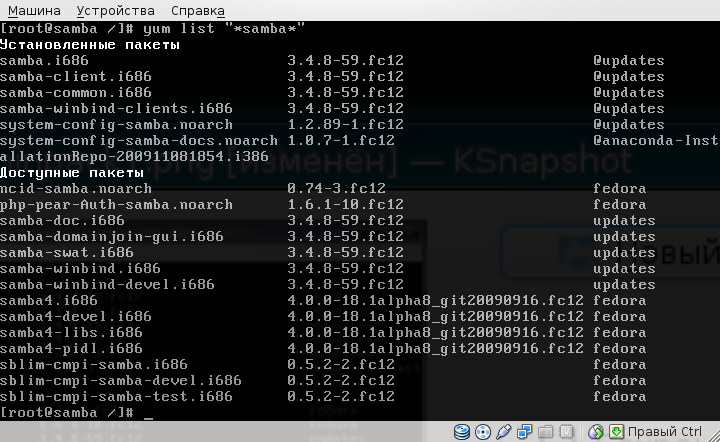Click the system-config-samba.noarch entry
Viewport: 720px width, 442px height.
116,125
